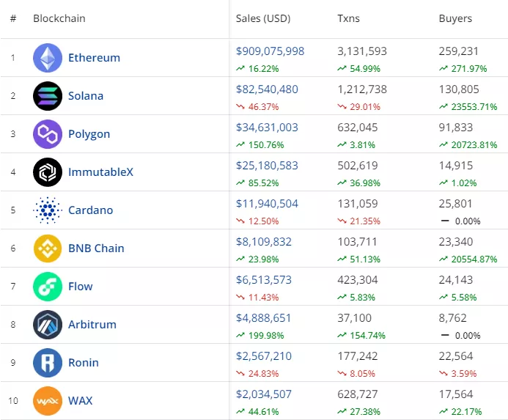Click Solana buyers change 23553.71%
Screen dimensions: 508x420
tap(468, 106)
